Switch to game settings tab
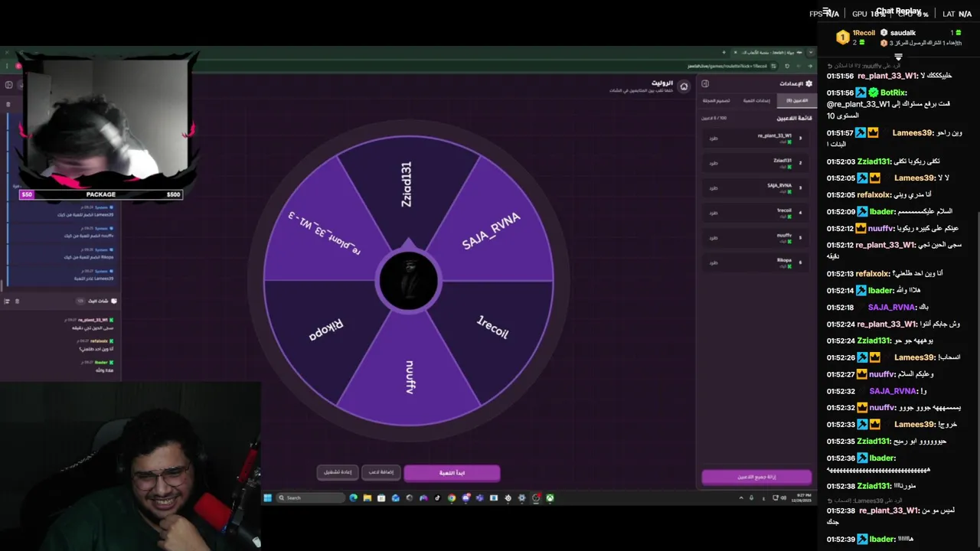 point(756,100)
